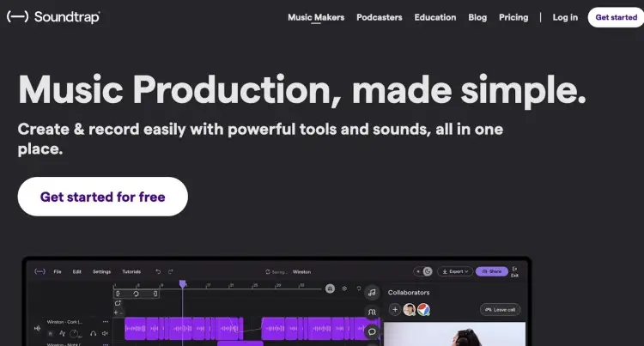Open the Edit menu in the studio
The image size is (644, 346).
click(76, 271)
